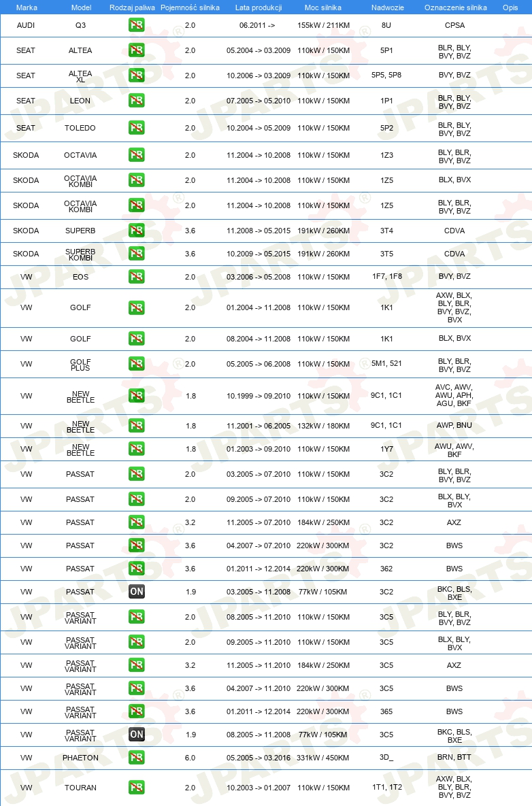The image size is (532, 806).
Task: Click the Nadwozie column header
Action: pos(388,7)
